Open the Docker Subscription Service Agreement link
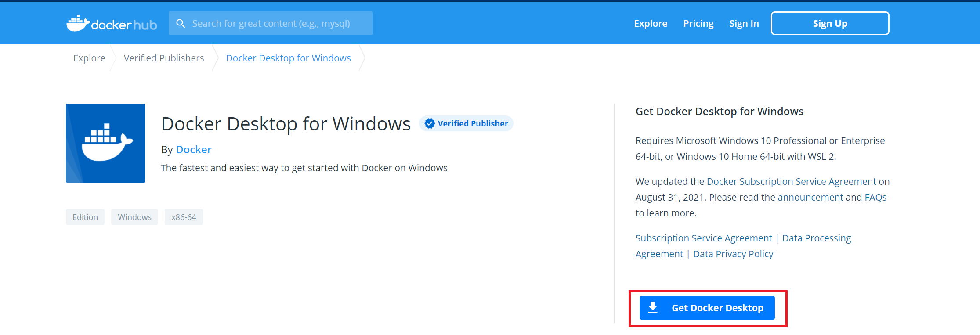980x335 pixels. click(x=791, y=182)
